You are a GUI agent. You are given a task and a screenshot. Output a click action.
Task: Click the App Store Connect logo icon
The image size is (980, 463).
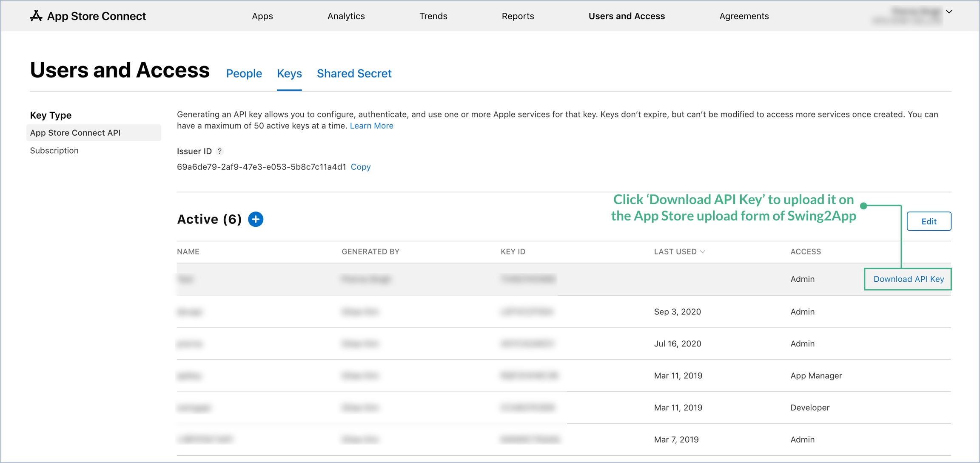(36, 16)
